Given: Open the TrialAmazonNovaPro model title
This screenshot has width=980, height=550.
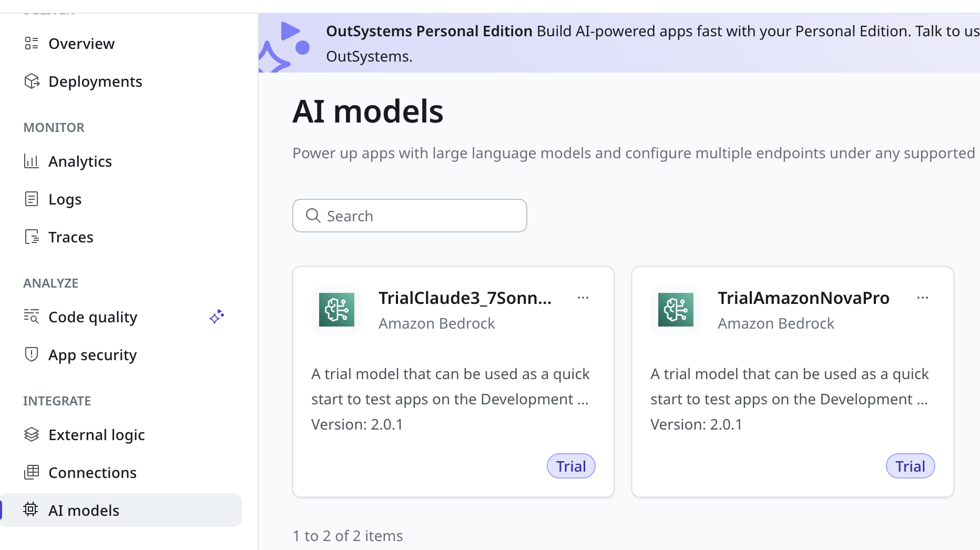Looking at the screenshot, I should [803, 298].
